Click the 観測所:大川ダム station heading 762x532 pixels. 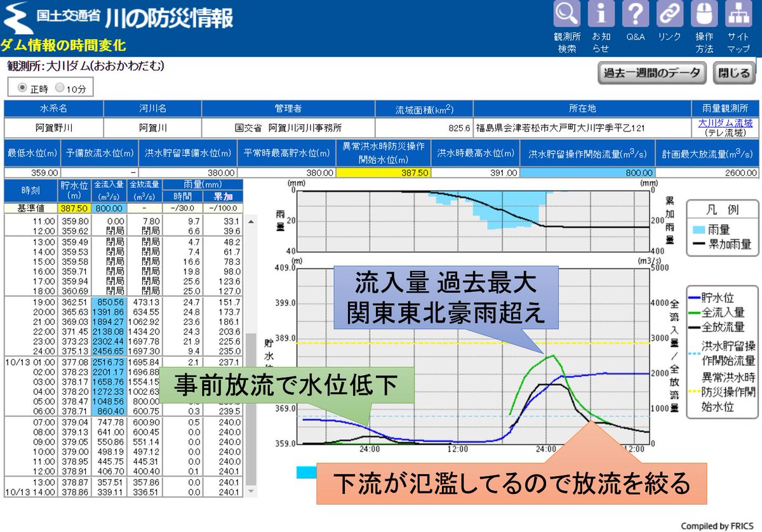pyautogui.click(x=86, y=66)
